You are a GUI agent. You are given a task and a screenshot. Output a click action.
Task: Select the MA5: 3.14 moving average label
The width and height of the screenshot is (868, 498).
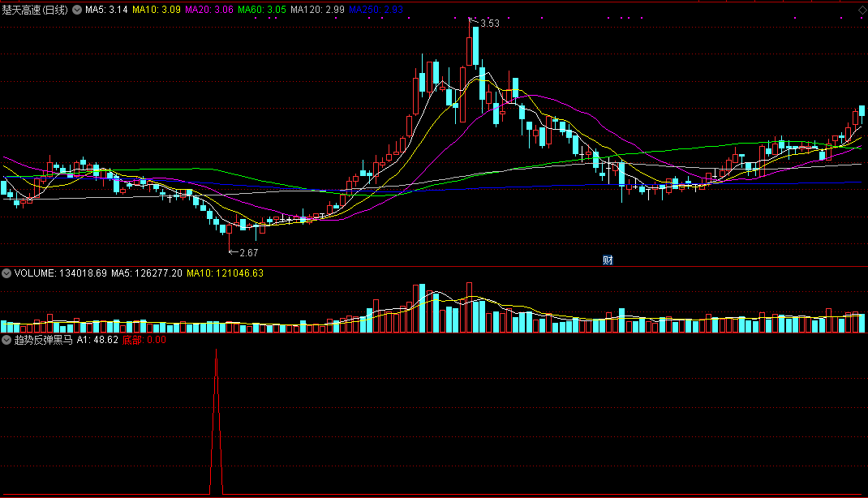coord(106,10)
